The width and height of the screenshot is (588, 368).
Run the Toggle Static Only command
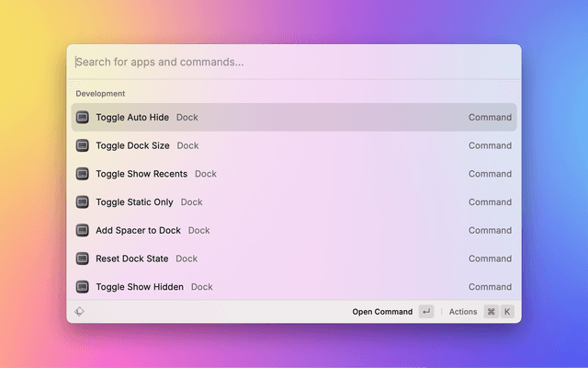pyautogui.click(x=134, y=202)
